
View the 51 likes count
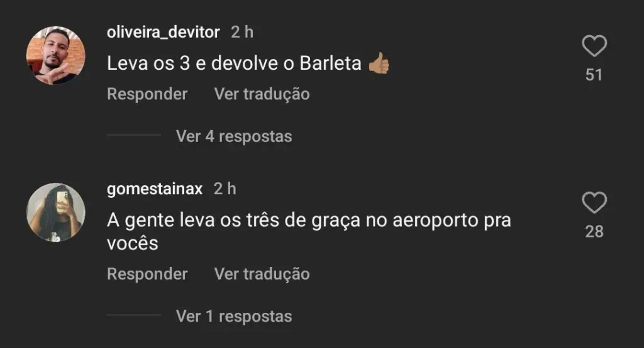tap(594, 75)
